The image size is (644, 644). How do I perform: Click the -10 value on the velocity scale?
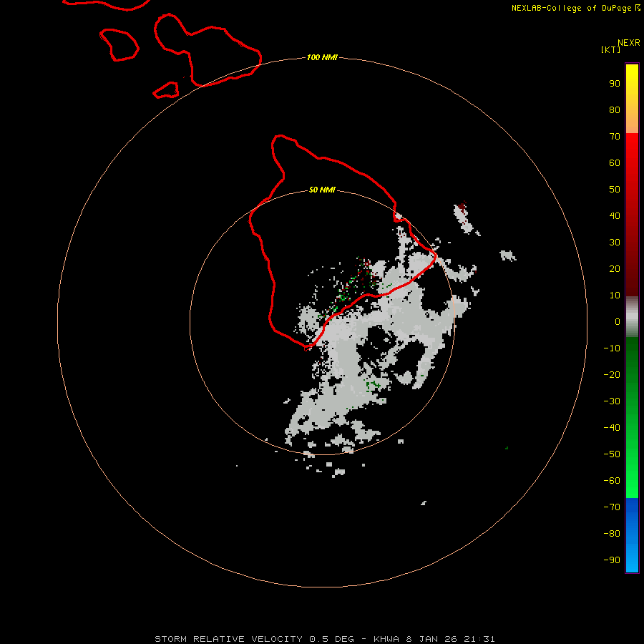(x=612, y=348)
